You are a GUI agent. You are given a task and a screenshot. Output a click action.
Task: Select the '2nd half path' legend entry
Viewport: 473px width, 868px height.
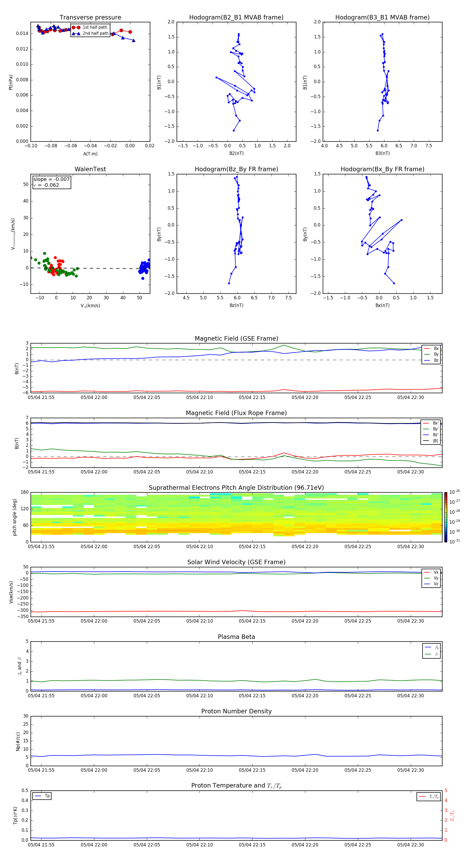tap(90, 33)
